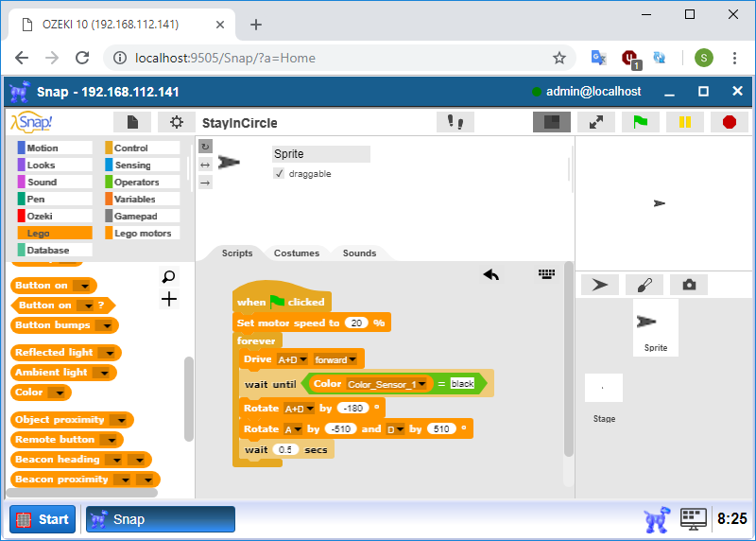Select the Sprite thumbnail in the corral
Screen dimensions: 756x541
coord(656,327)
